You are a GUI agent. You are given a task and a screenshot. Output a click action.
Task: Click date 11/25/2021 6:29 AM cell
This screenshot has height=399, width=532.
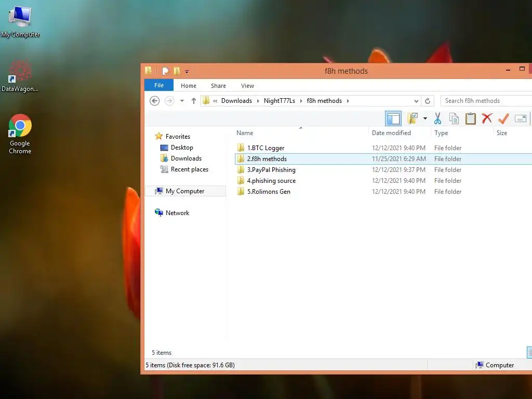pos(398,159)
